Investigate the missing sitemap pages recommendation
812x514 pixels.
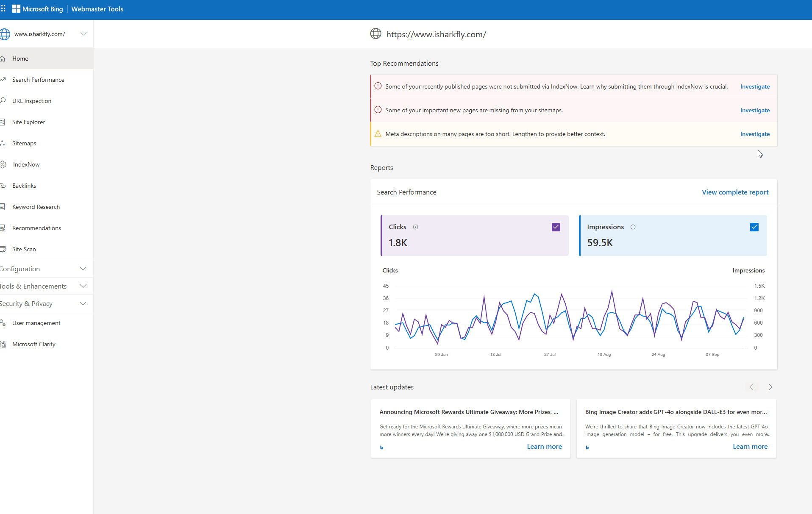pyautogui.click(x=755, y=110)
